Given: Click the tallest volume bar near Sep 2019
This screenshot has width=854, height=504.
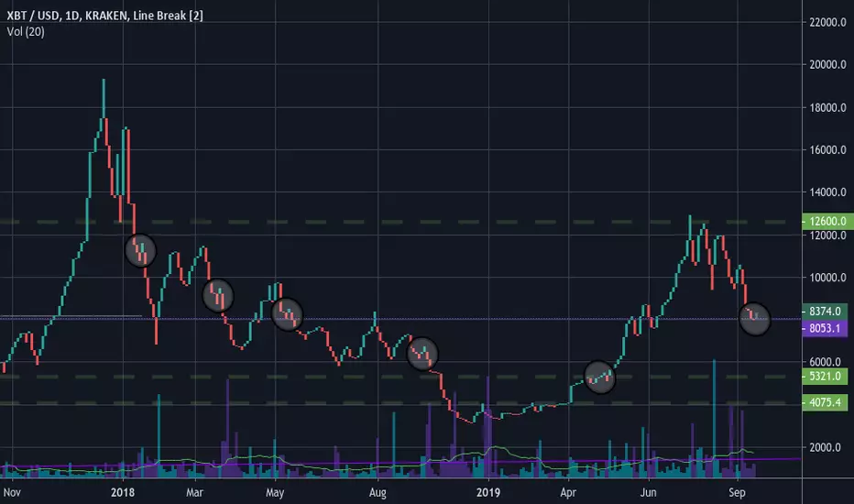Looking at the screenshot, I should [x=714, y=419].
